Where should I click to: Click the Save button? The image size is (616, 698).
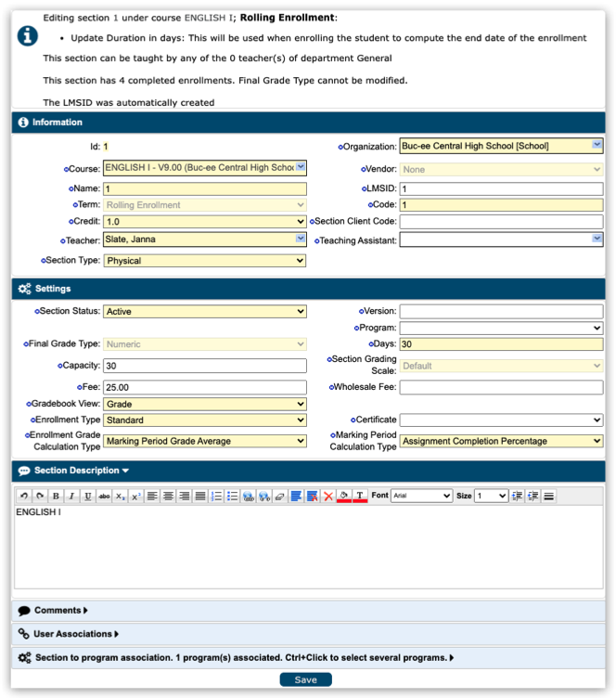[305, 679]
